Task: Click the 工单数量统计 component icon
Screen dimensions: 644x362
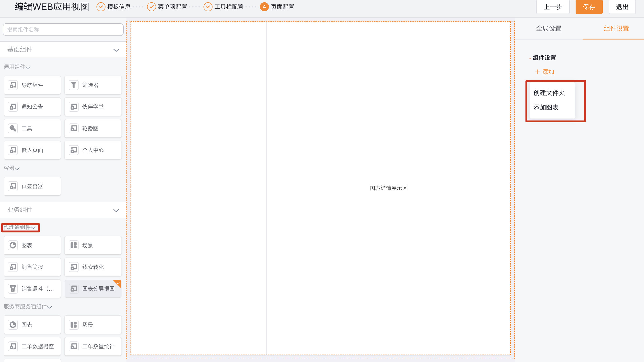Action: click(x=74, y=346)
